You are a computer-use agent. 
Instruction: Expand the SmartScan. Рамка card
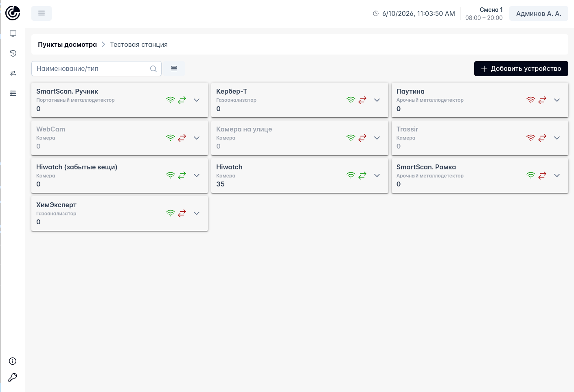click(x=557, y=175)
